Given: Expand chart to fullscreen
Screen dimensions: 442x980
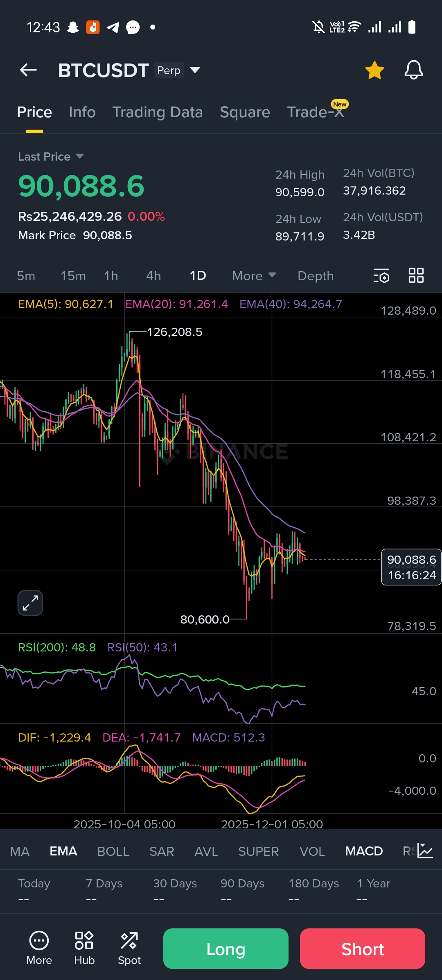Looking at the screenshot, I should [x=30, y=603].
